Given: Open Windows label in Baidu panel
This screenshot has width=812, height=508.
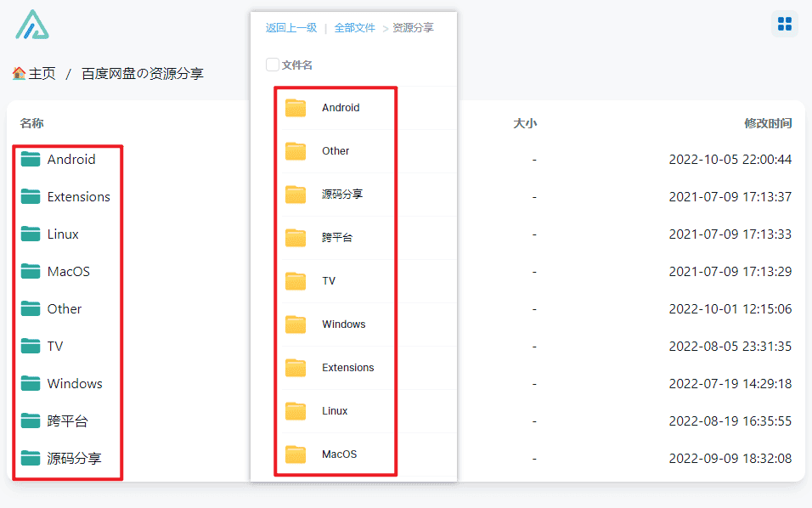Looking at the screenshot, I should coord(344,325).
